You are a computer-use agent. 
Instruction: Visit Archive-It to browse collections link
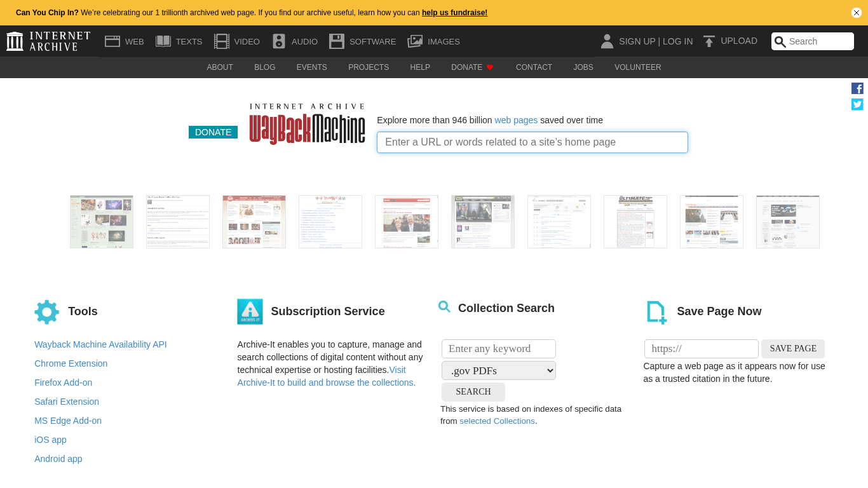point(327,383)
